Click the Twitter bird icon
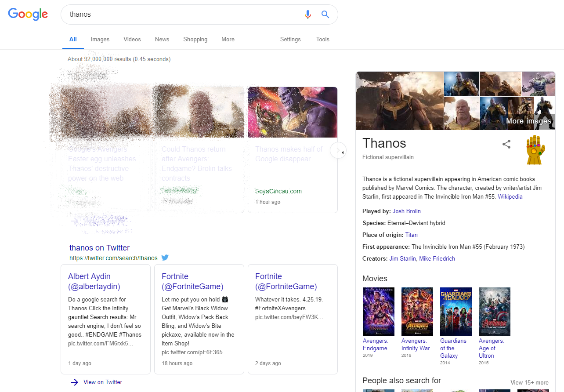The height and width of the screenshot is (392, 564). 165,258
